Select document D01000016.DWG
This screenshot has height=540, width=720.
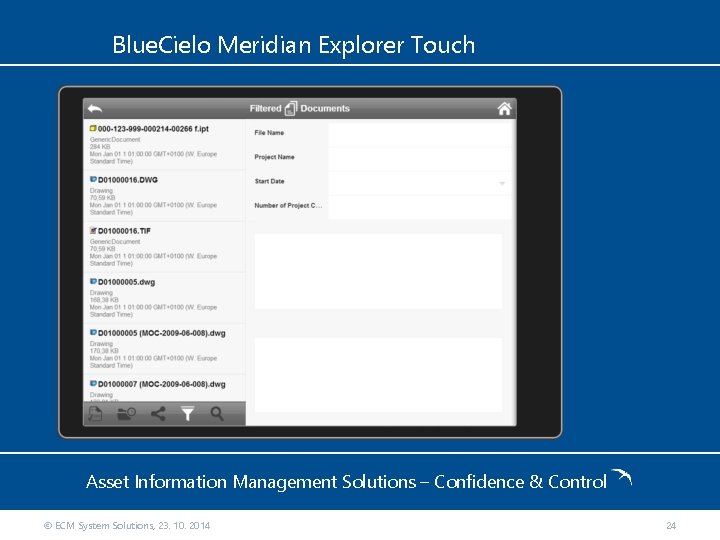click(164, 196)
